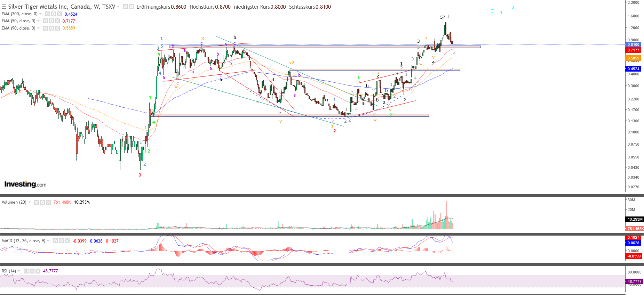
Task: Delete the Volumen indicator via X
Action: click(48, 202)
